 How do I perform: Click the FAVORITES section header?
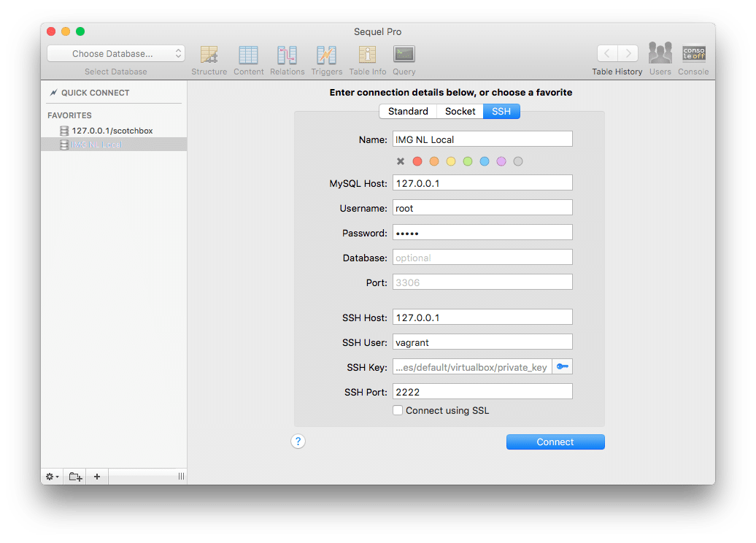click(x=69, y=115)
